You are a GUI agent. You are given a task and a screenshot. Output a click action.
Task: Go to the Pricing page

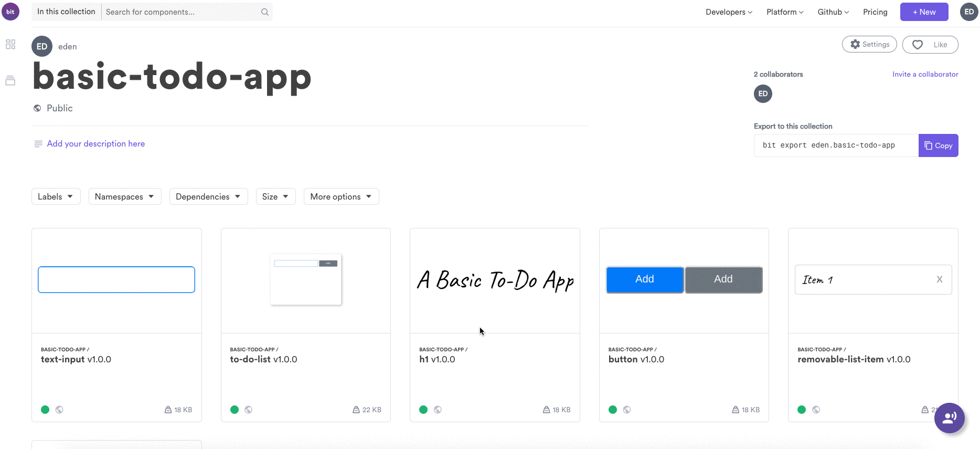(x=875, y=12)
